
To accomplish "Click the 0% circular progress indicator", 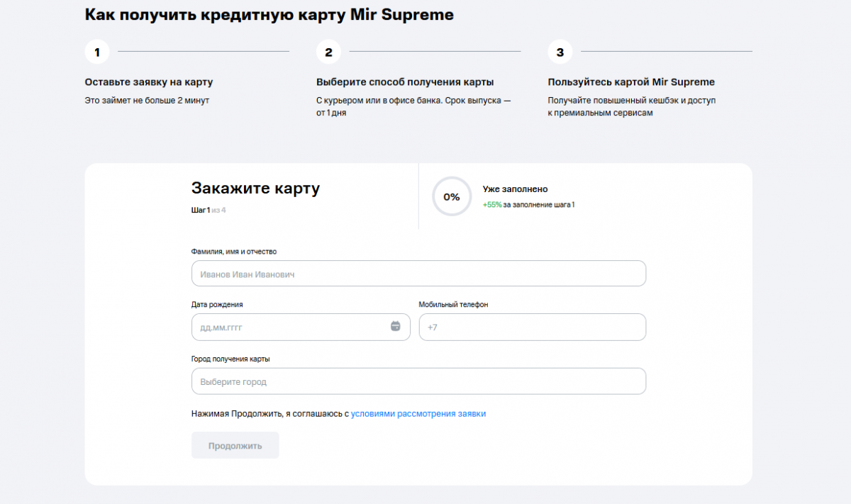I will coord(452,196).
